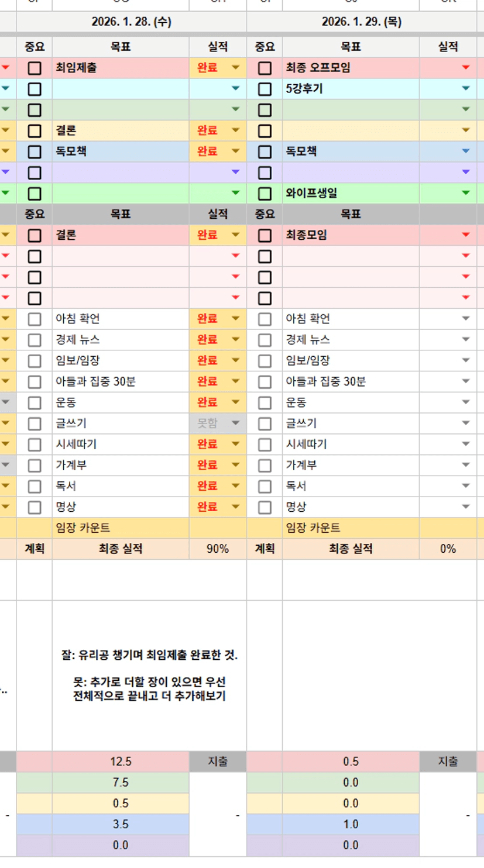Open the red dropdown arrow for 최종모임
The width and height of the screenshot is (484, 868).
[x=466, y=235]
